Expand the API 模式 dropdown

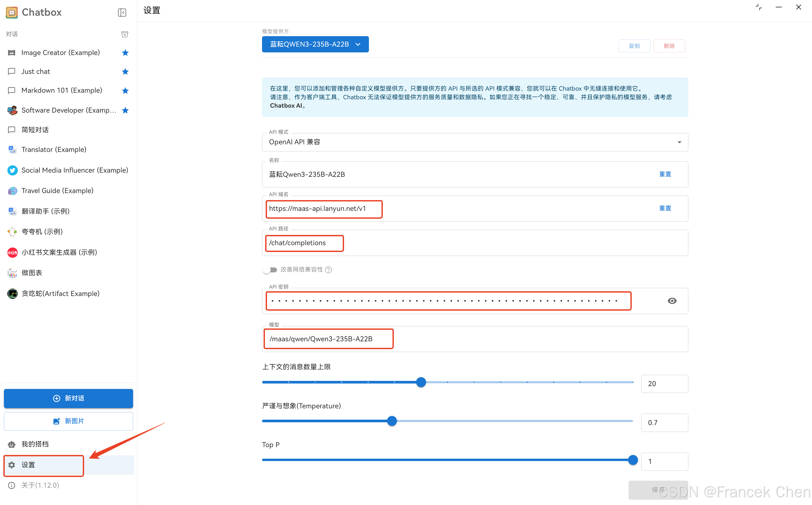tap(474, 142)
